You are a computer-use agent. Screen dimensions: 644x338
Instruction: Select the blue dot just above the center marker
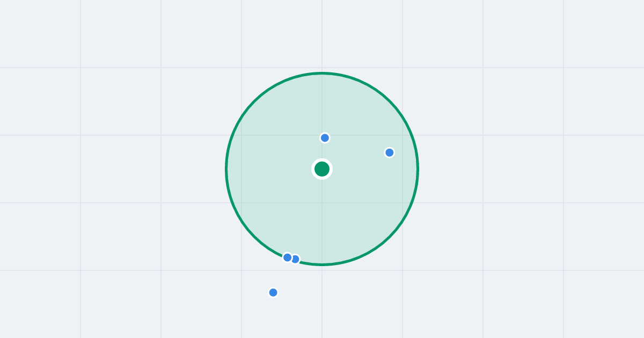(x=325, y=138)
